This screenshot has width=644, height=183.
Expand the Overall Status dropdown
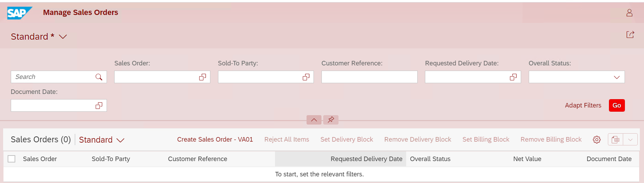tap(617, 77)
